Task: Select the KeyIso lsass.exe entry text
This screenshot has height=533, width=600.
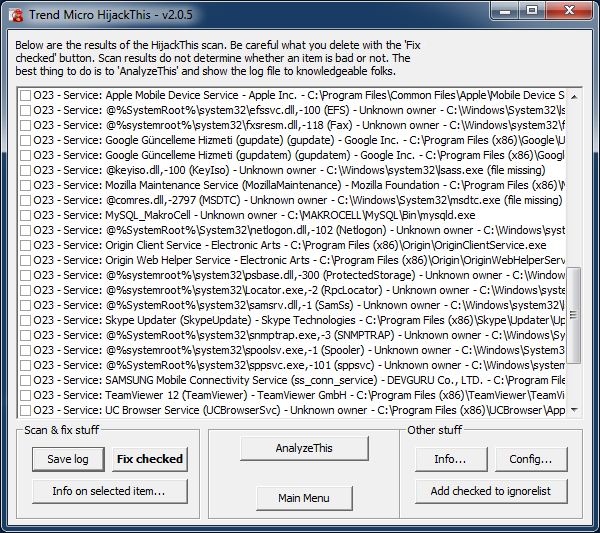Action: click(289, 170)
